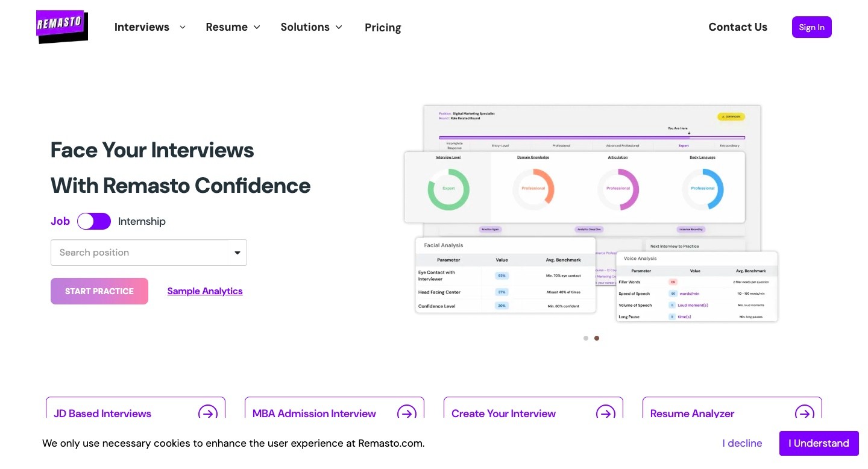Open the JD Based Interviews card title
This screenshot has width=868, height=469.
coord(102,414)
